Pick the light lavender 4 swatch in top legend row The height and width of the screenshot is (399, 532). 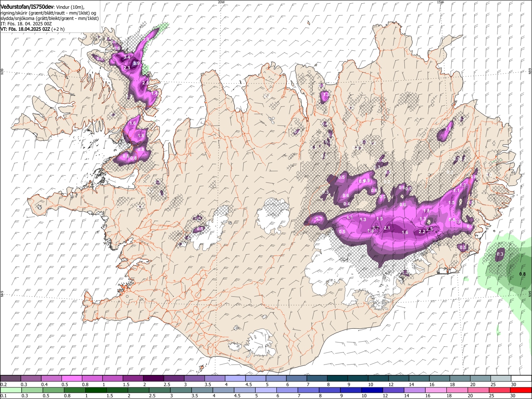click(x=234, y=379)
